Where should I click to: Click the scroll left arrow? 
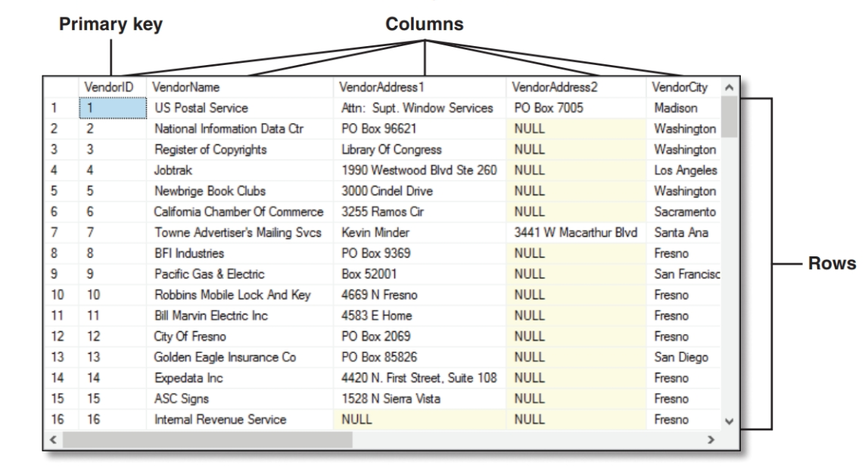coord(52,439)
